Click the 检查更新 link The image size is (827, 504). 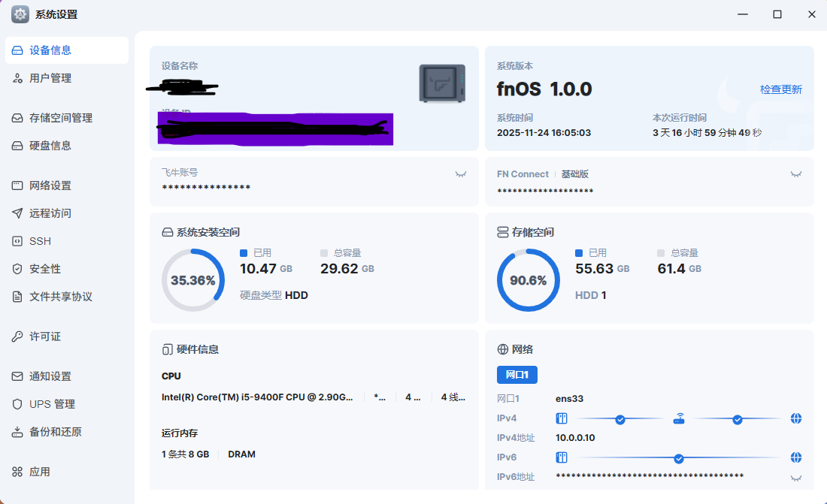[780, 89]
